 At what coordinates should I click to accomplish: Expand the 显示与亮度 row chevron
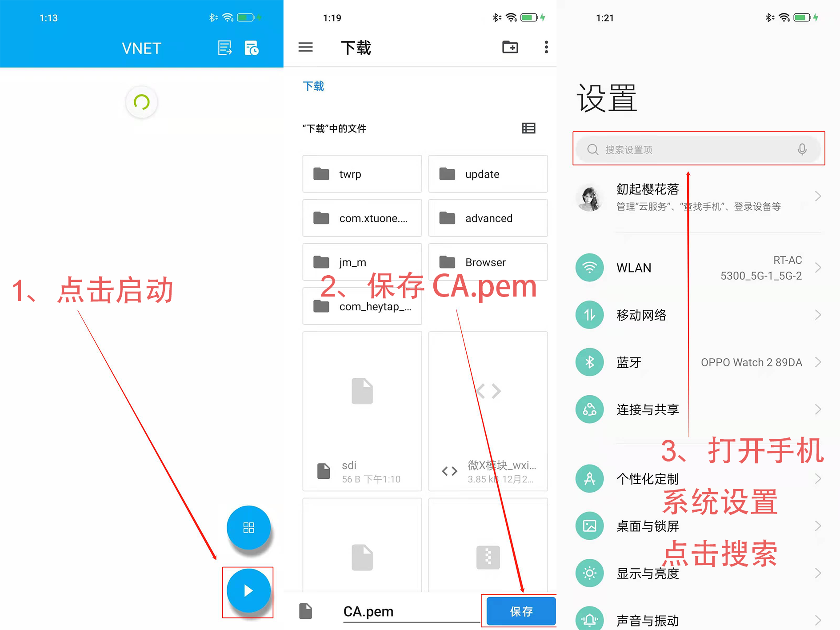point(818,573)
